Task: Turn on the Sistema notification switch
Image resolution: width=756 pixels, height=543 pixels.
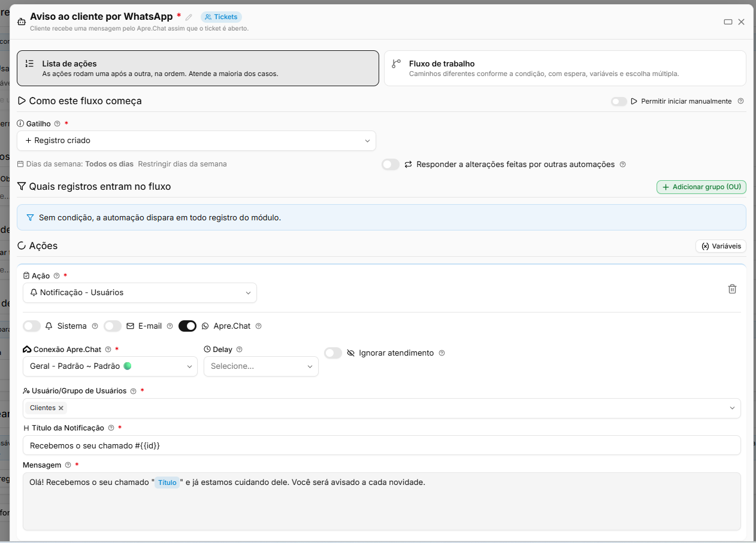Action: [x=32, y=326]
